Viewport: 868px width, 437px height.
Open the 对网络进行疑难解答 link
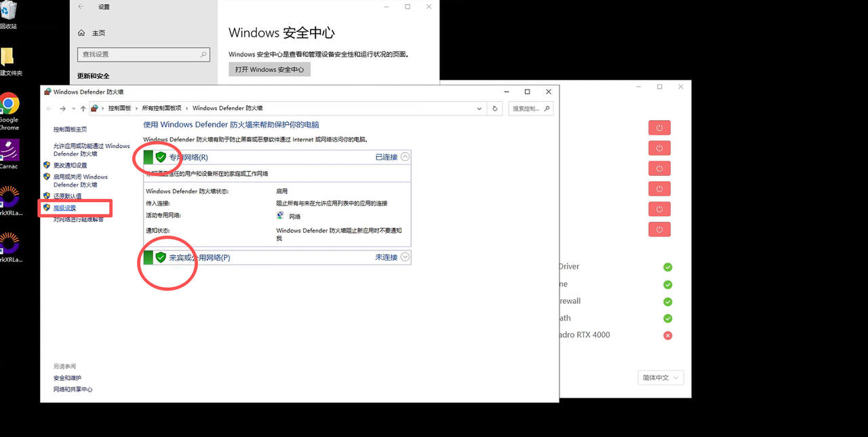pos(79,219)
